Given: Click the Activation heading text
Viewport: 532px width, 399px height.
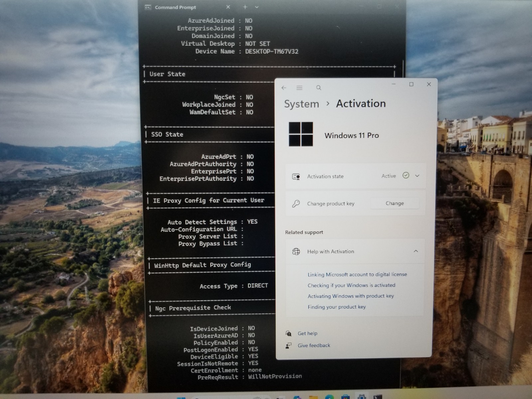Looking at the screenshot, I should [361, 104].
